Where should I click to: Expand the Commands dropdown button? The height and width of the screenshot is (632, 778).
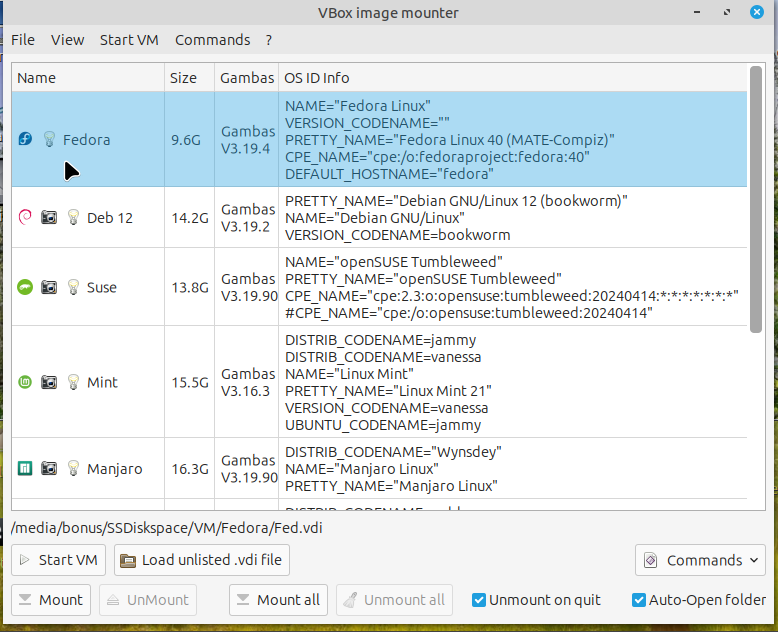tap(699, 560)
